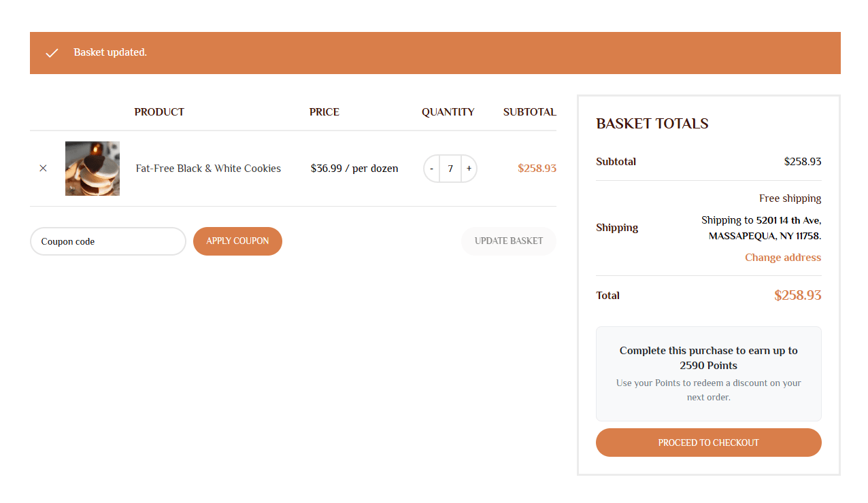This screenshot has height=503, width=868.
Task: Click the SUBTOTAL column header
Action: (x=529, y=112)
